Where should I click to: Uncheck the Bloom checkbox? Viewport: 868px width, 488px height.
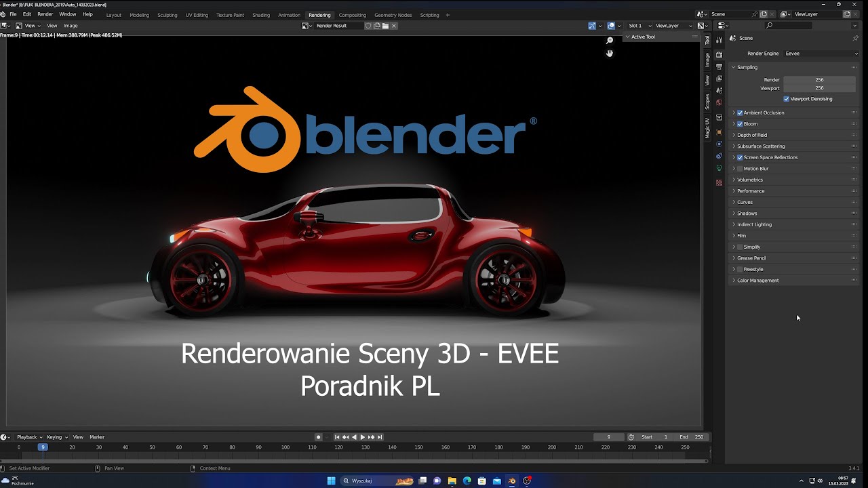tap(740, 124)
